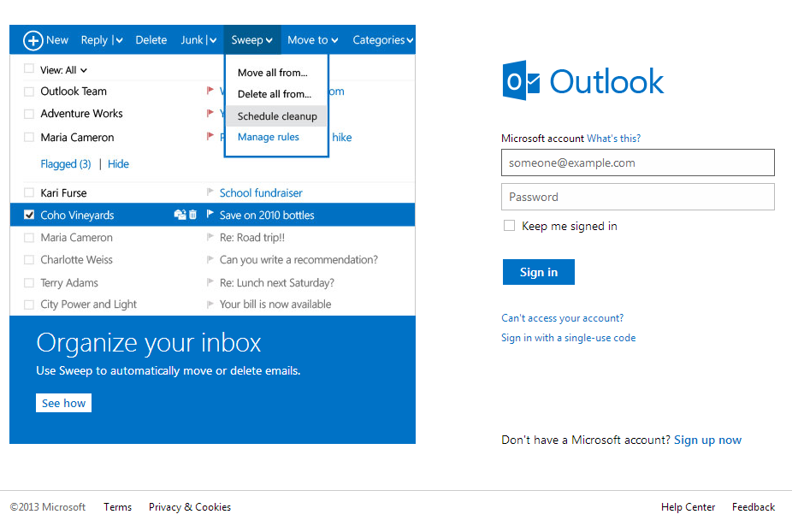
Task: Select Schedule cleanup from the Sweep menu
Action: pyautogui.click(x=276, y=115)
